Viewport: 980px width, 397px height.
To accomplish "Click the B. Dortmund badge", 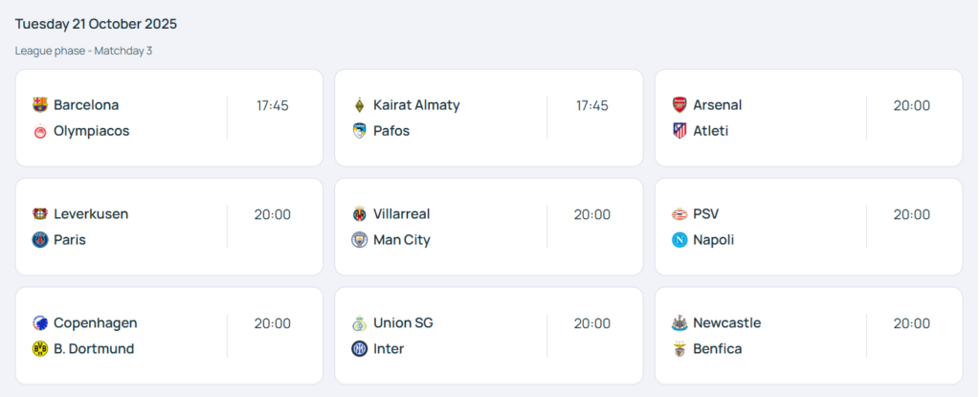I will click(x=39, y=349).
